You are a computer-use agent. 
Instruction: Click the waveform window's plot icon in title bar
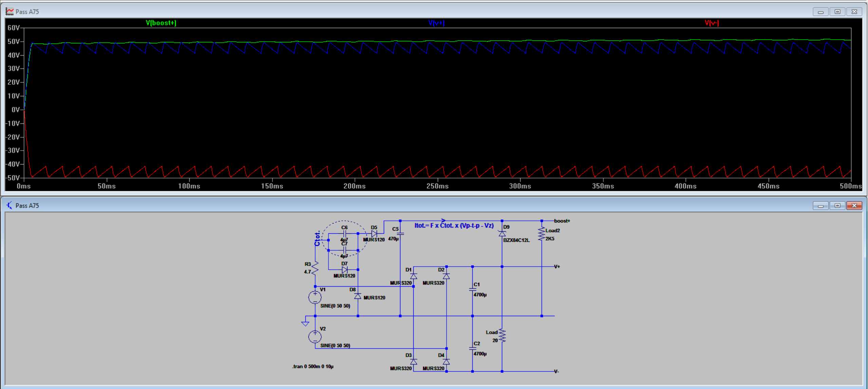tap(10, 12)
